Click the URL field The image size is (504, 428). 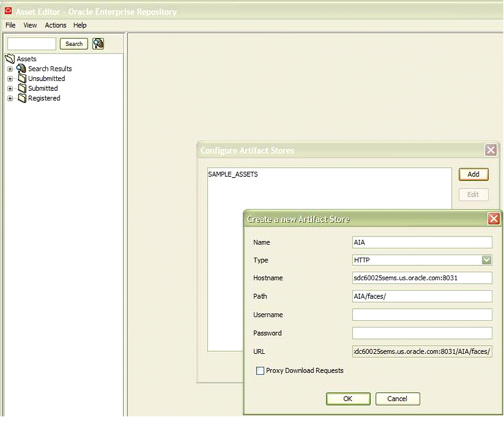422,351
